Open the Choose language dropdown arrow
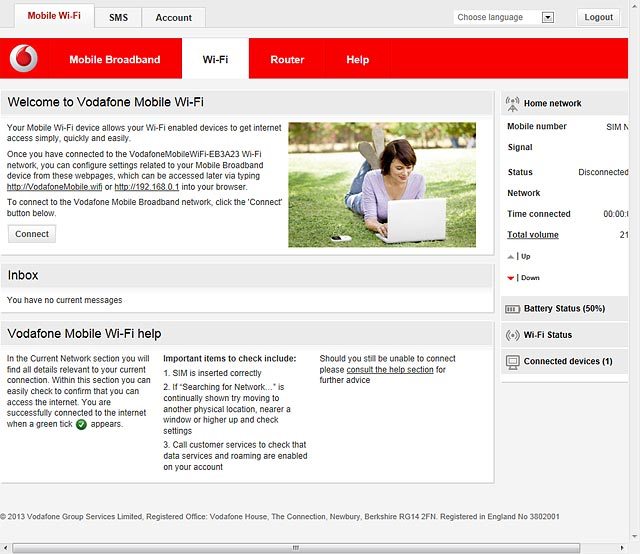 tap(547, 18)
